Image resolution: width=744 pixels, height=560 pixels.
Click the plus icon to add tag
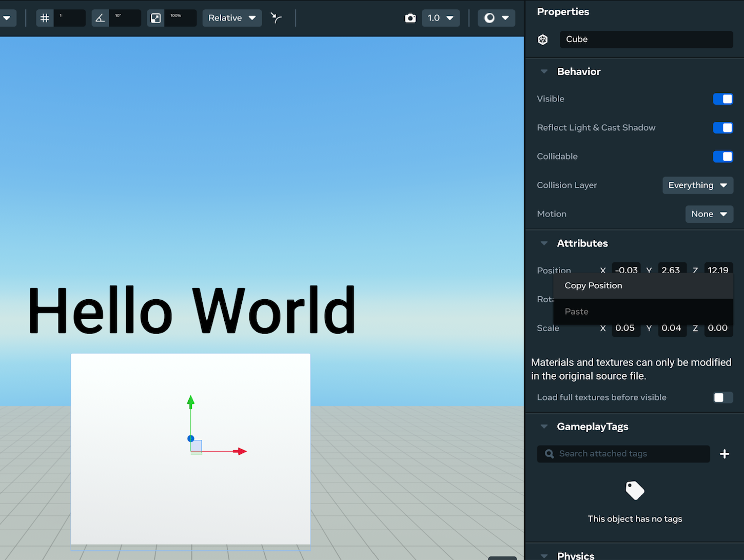[x=725, y=454]
